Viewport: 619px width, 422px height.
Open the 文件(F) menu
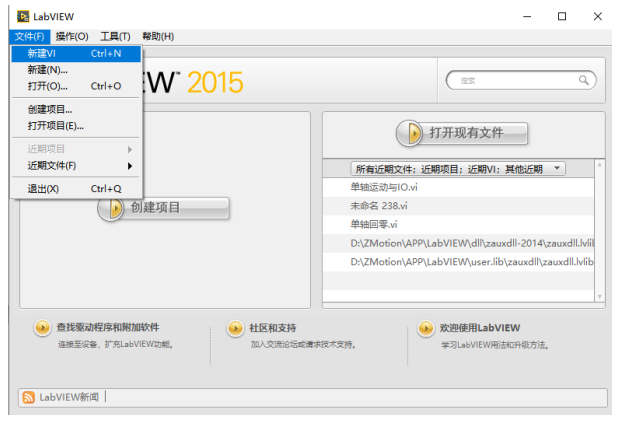[x=30, y=37]
